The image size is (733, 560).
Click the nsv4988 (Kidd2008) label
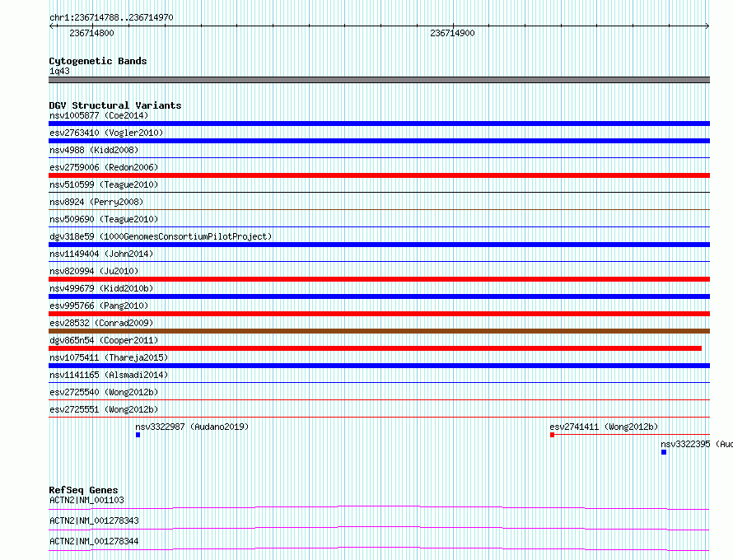(x=94, y=150)
